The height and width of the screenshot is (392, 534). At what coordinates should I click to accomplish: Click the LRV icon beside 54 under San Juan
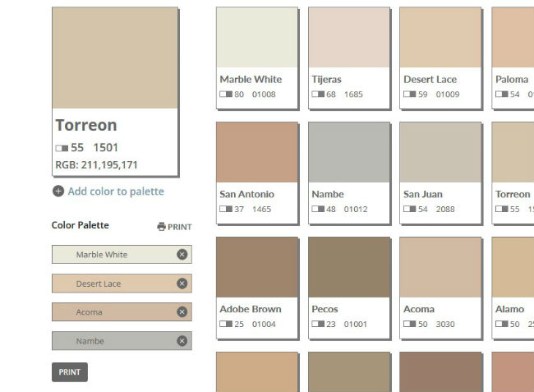409,209
